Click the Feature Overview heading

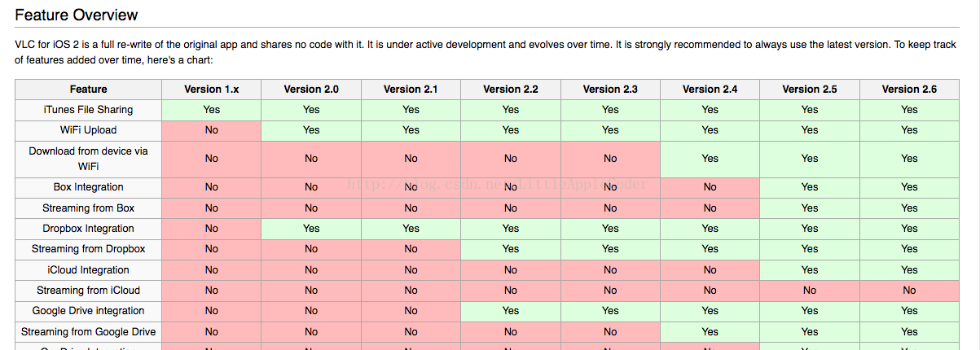[77, 15]
